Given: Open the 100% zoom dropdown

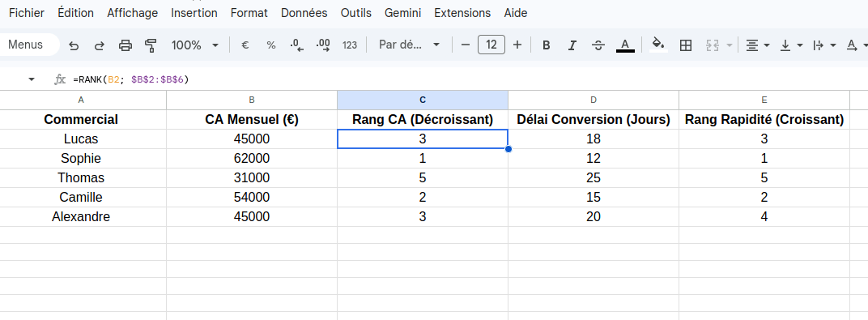Looking at the screenshot, I should pos(195,45).
